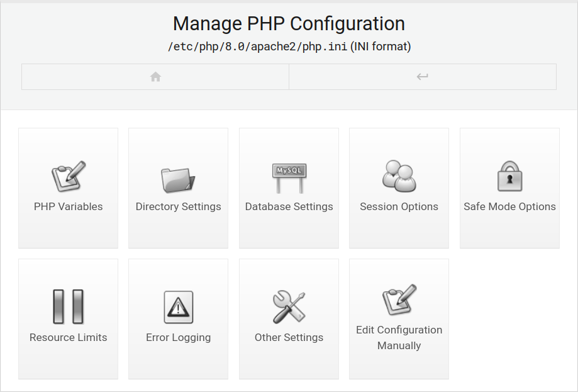Image resolution: width=578 pixels, height=392 pixels.
Task: Click the Resource Limits text link
Action: tap(68, 337)
